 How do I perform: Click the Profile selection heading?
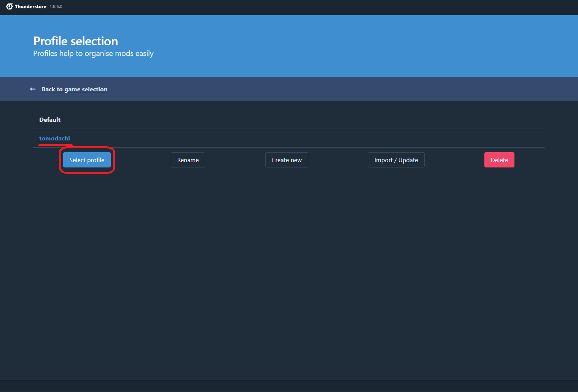(75, 41)
